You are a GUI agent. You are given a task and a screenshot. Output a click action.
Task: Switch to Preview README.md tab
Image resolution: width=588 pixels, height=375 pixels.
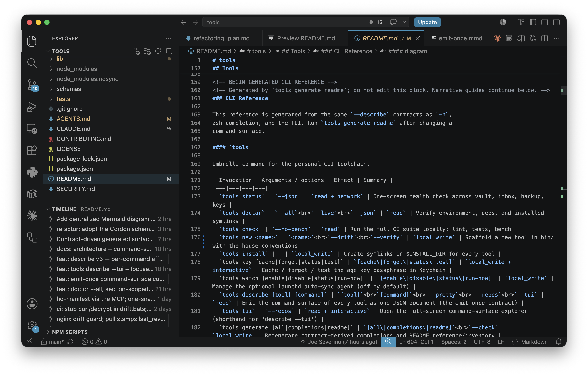pyautogui.click(x=306, y=38)
